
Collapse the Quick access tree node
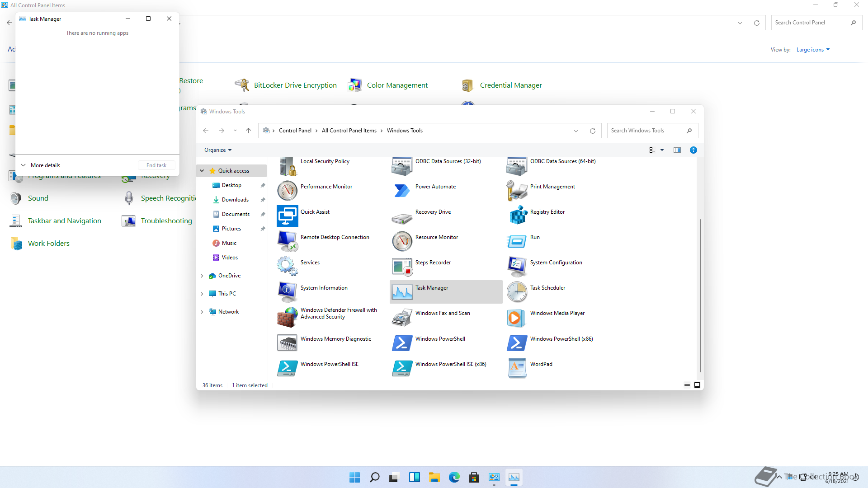202,171
